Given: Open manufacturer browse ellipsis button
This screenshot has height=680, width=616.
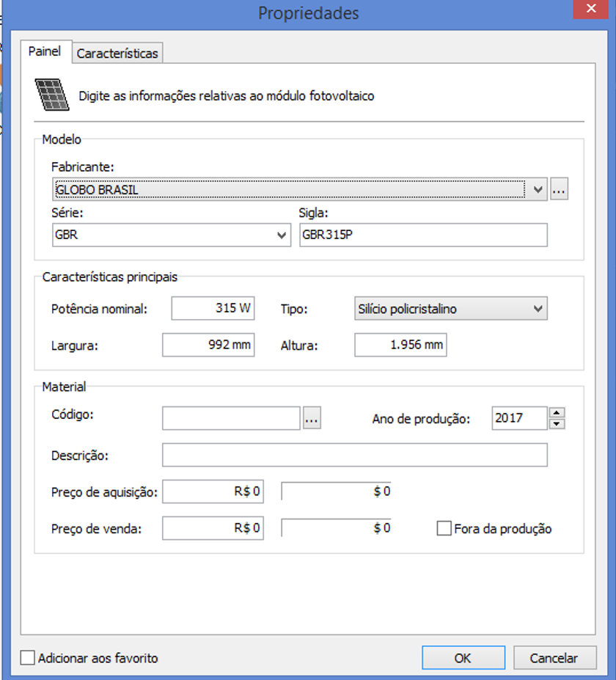Looking at the screenshot, I should (x=560, y=190).
